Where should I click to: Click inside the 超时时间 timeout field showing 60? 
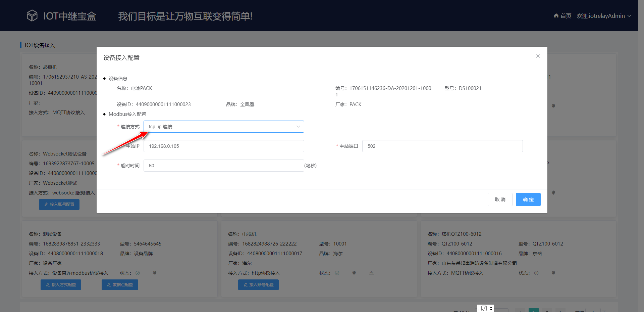click(224, 165)
